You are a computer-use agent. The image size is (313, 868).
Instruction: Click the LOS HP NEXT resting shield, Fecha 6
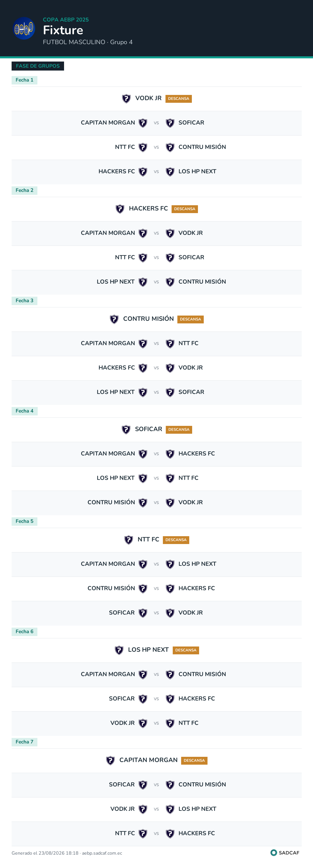coord(119,650)
